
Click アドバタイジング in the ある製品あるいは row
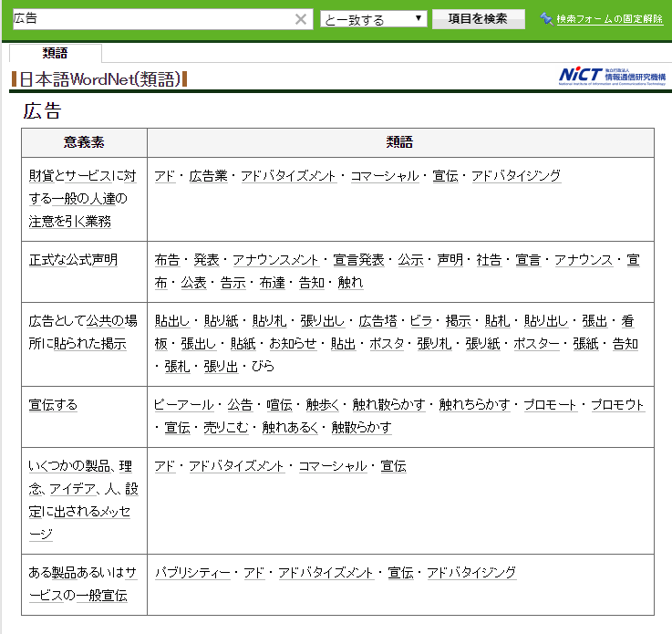[471, 572]
